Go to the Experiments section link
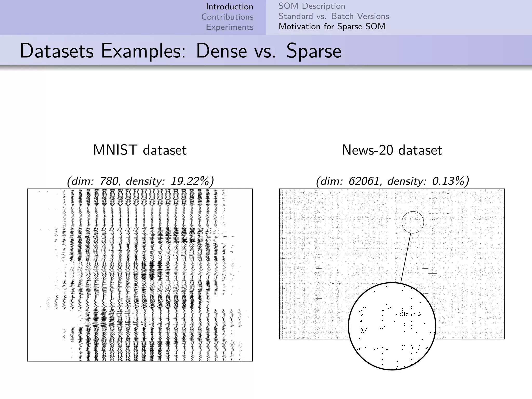The width and height of the screenshot is (532, 399). point(230,27)
